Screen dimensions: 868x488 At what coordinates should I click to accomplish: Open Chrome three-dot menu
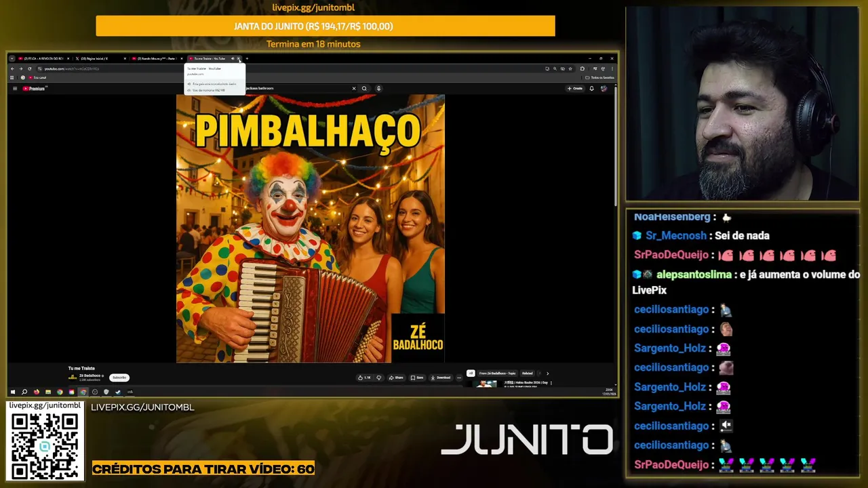click(x=612, y=68)
